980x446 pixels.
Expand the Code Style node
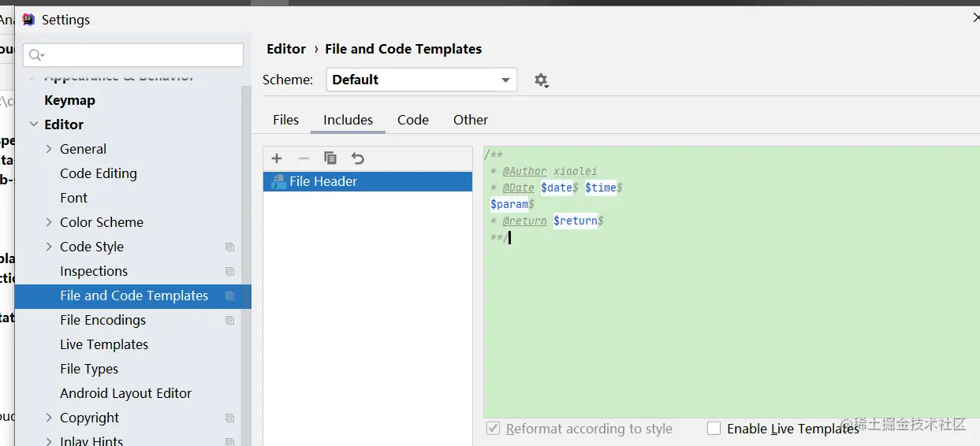click(50, 247)
